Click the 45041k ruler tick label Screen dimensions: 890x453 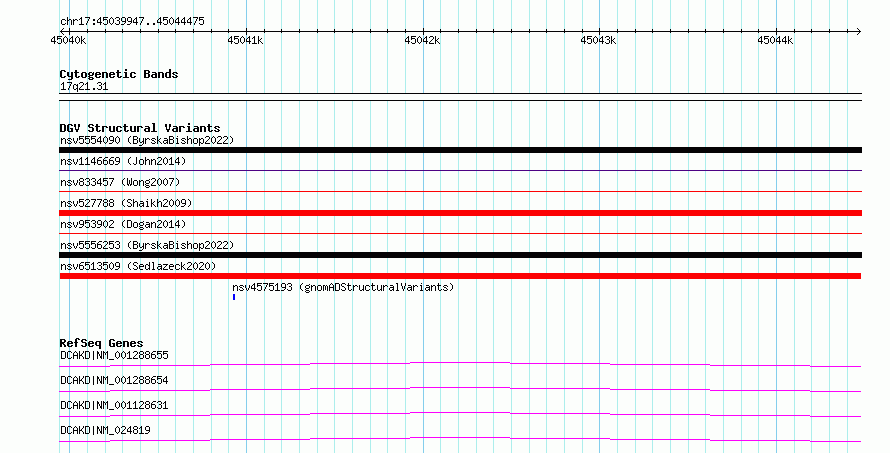pyautogui.click(x=245, y=40)
